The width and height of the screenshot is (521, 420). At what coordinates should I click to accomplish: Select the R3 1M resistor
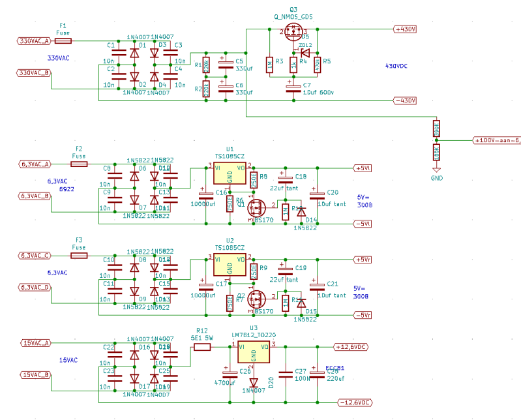pyautogui.click(x=269, y=65)
